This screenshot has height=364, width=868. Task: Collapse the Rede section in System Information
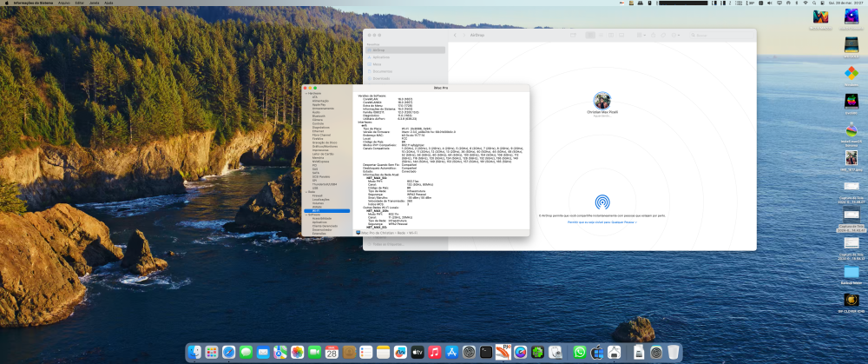point(306,192)
